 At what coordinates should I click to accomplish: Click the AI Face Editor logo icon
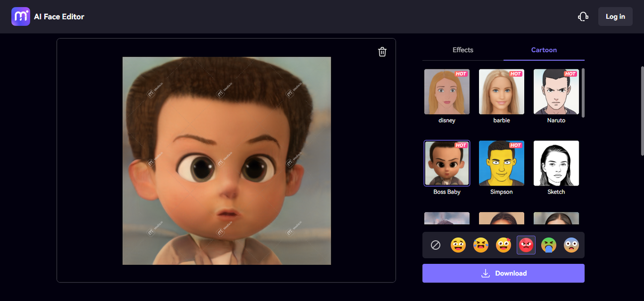tap(21, 17)
